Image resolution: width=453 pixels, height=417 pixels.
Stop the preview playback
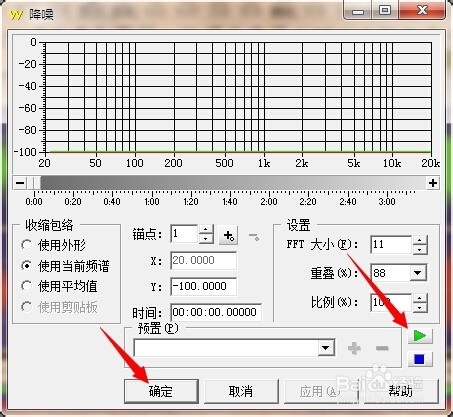click(x=420, y=359)
